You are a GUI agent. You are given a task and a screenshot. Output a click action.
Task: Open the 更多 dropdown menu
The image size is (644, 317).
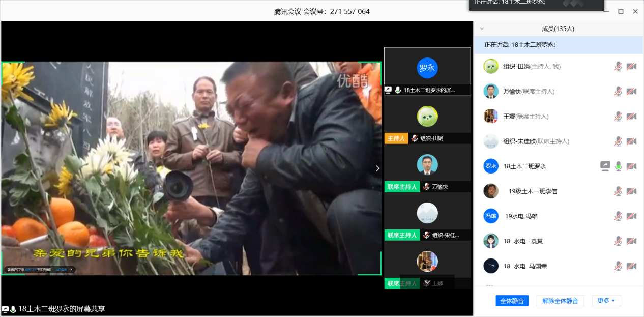(x=606, y=301)
